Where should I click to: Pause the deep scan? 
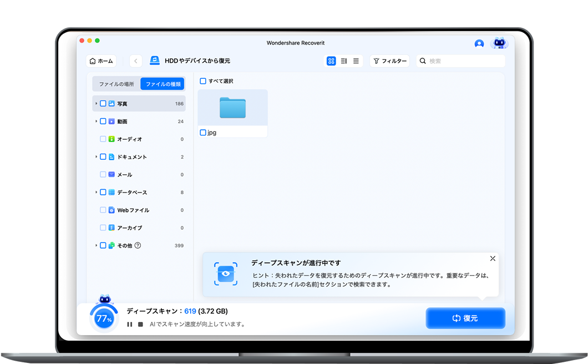pyautogui.click(x=130, y=324)
